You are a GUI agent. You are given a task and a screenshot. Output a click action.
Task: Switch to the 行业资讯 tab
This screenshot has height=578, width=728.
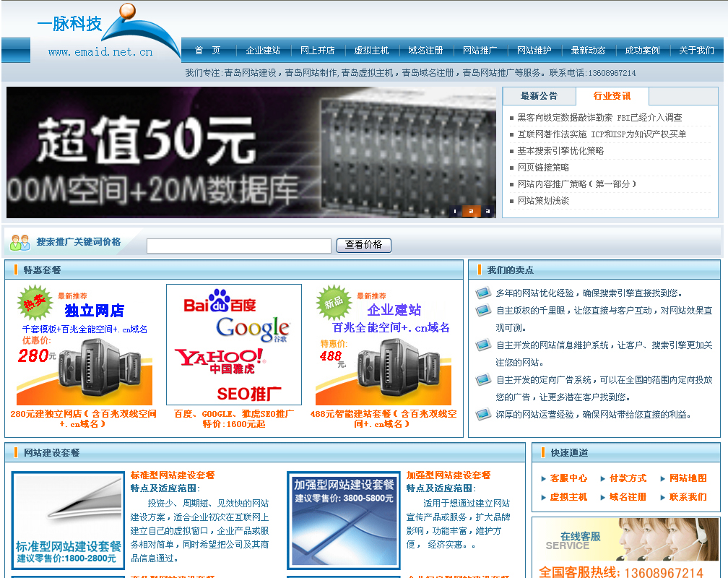point(612,96)
